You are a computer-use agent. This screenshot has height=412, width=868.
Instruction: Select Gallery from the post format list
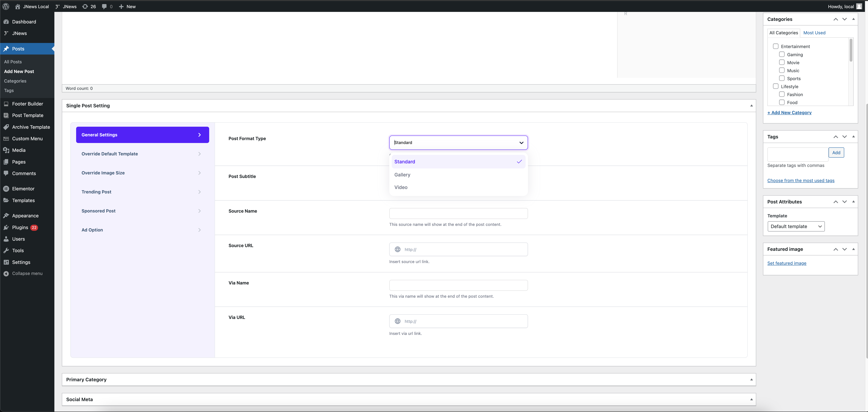click(x=402, y=175)
